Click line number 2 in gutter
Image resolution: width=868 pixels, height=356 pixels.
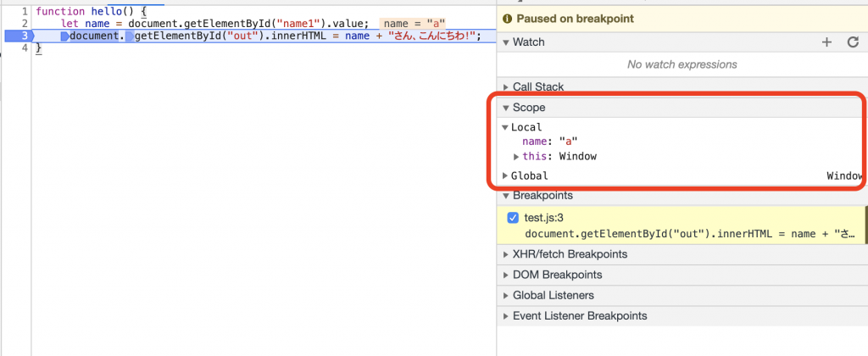[25, 23]
